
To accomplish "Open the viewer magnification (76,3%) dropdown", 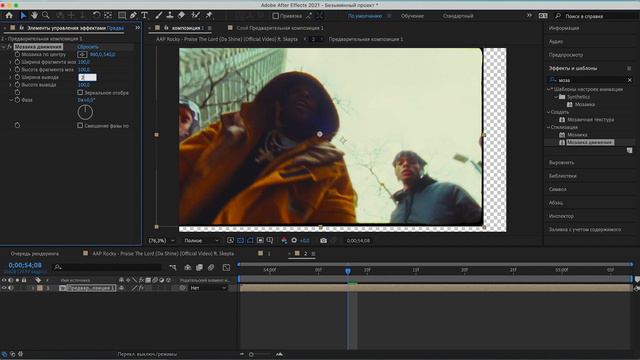I will click(x=162, y=241).
